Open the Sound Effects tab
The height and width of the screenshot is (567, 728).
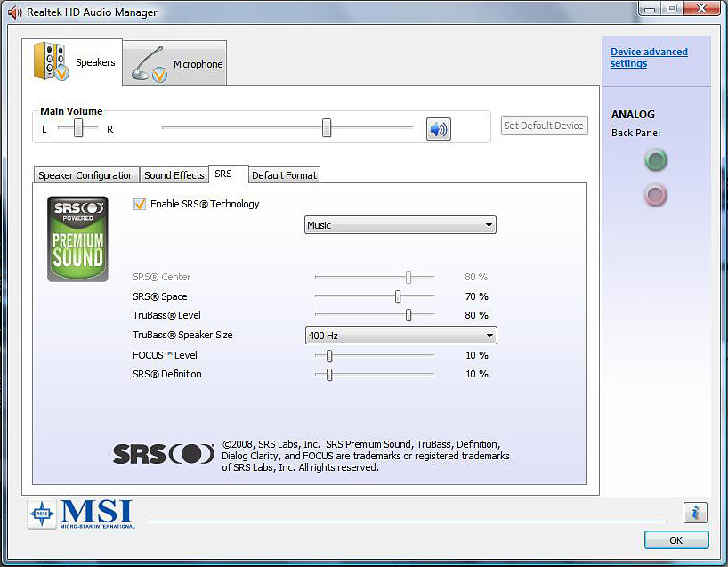[174, 175]
